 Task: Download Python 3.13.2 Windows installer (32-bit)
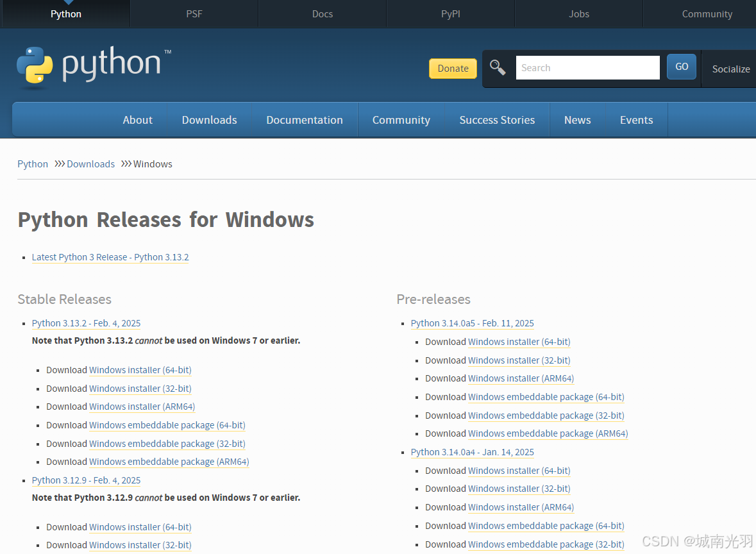click(x=140, y=389)
